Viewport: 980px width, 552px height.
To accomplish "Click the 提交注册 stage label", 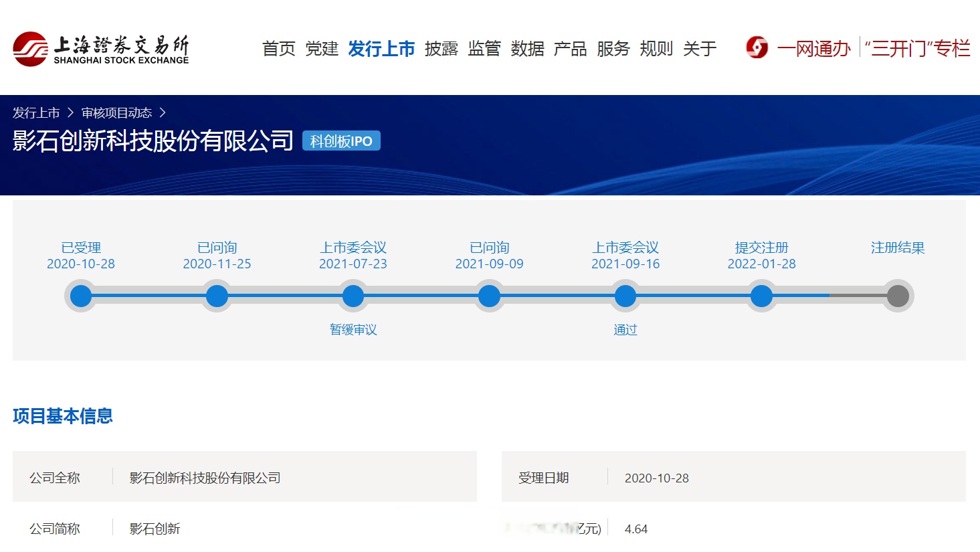I will [761, 248].
